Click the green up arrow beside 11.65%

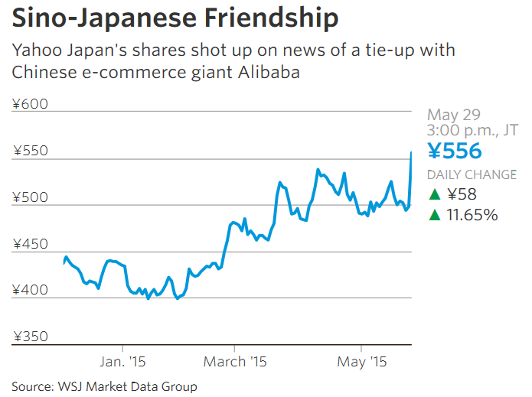click(434, 215)
